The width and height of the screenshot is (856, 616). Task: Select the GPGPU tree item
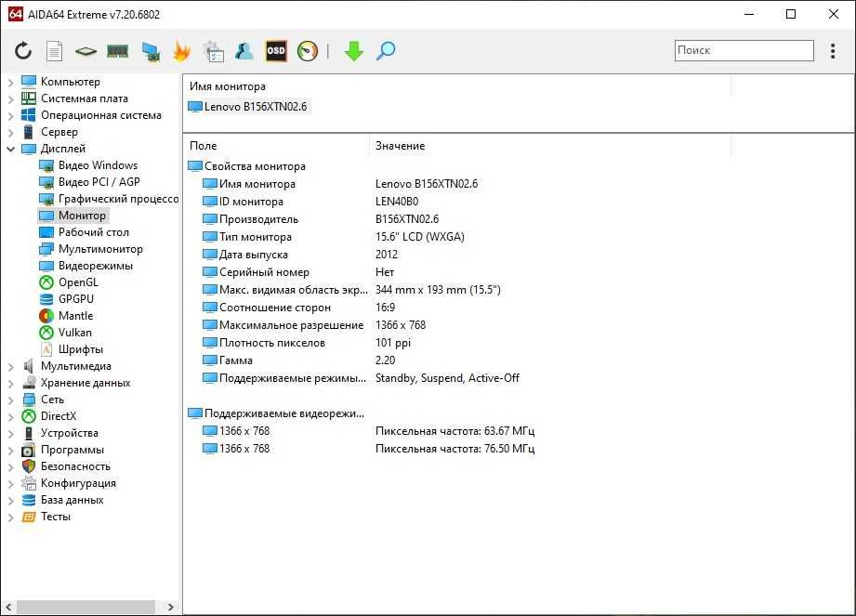coord(67,299)
